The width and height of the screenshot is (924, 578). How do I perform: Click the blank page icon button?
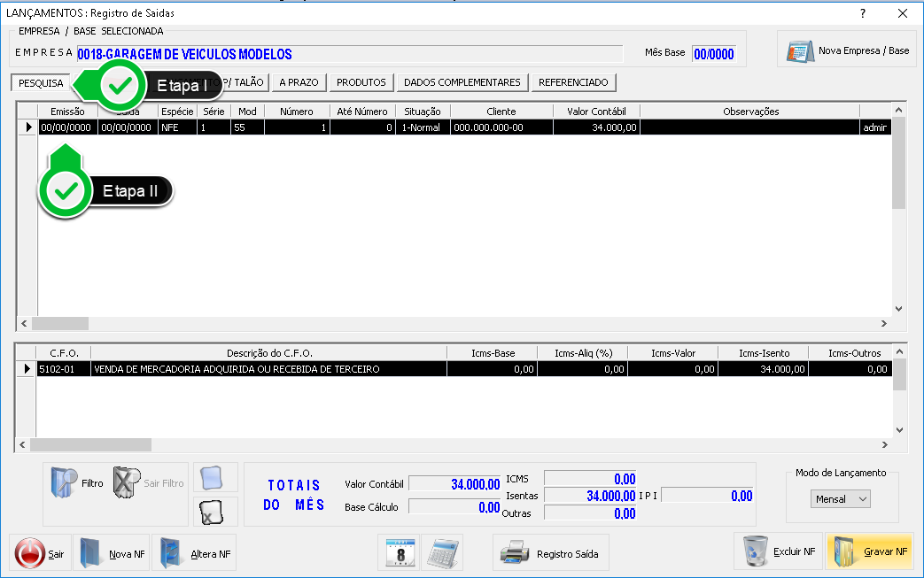215,478
